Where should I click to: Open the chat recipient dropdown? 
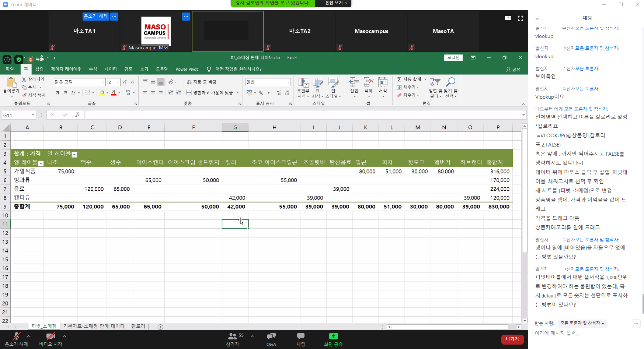582,323
